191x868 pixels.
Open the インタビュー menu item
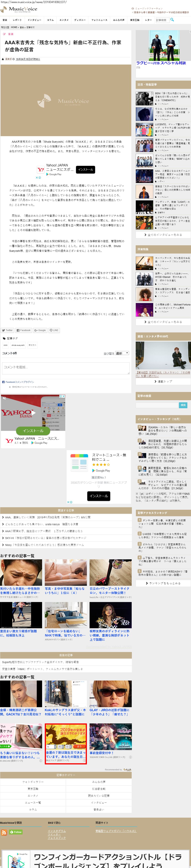34,20
